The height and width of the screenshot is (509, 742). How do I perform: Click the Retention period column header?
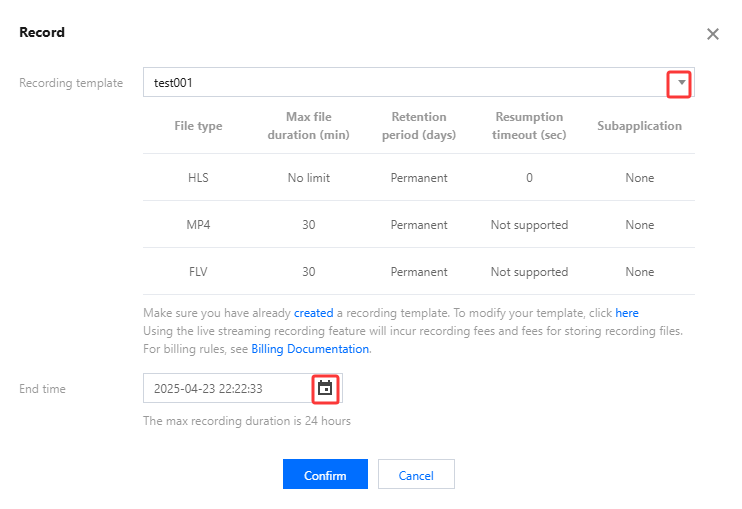pos(419,126)
